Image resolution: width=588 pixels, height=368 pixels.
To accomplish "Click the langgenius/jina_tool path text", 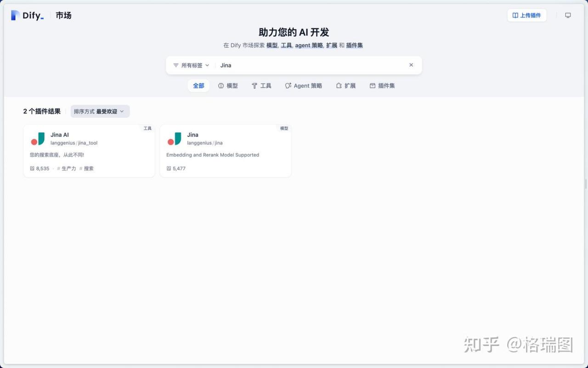I will click(74, 143).
